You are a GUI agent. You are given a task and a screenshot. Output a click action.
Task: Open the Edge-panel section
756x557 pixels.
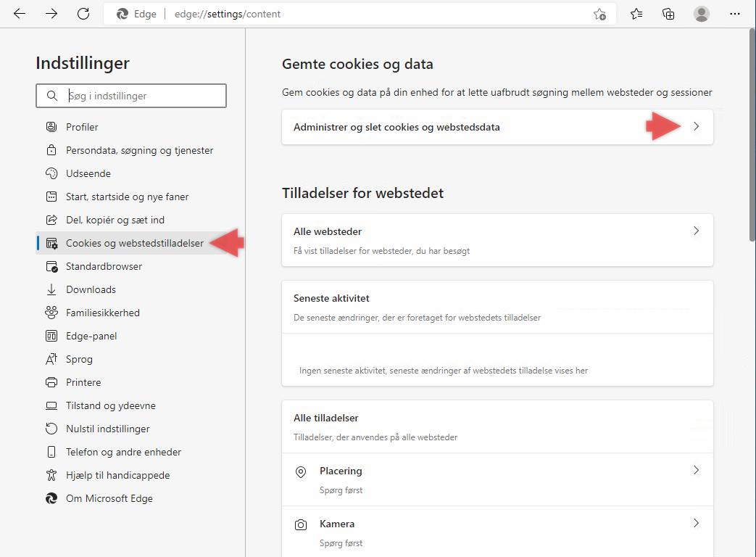click(x=130, y=336)
